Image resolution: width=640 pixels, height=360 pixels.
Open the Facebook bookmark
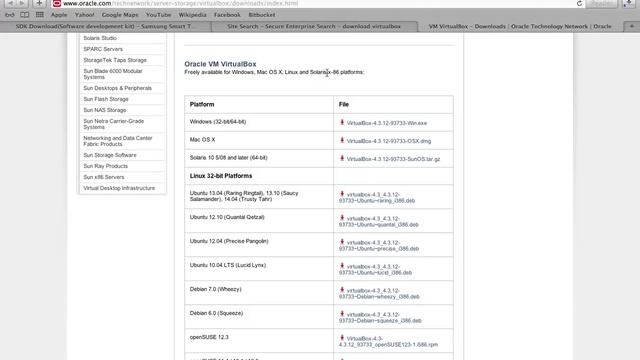[227, 15]
